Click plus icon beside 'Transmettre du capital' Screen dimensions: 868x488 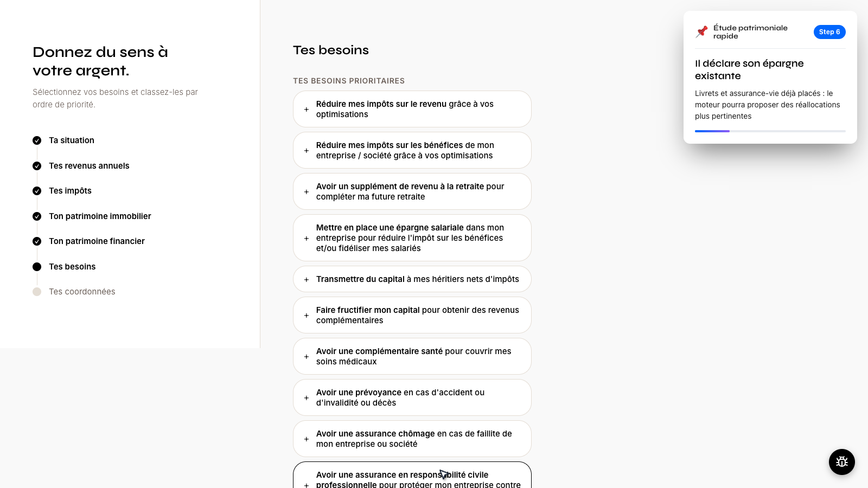click(307, 280)
